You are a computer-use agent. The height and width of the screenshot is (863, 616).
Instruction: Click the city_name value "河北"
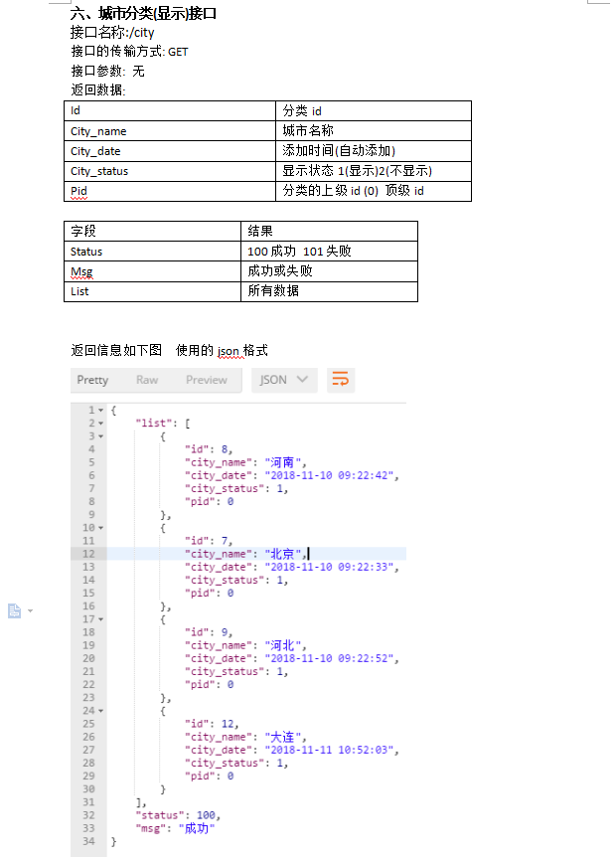[x=283, y=645]
